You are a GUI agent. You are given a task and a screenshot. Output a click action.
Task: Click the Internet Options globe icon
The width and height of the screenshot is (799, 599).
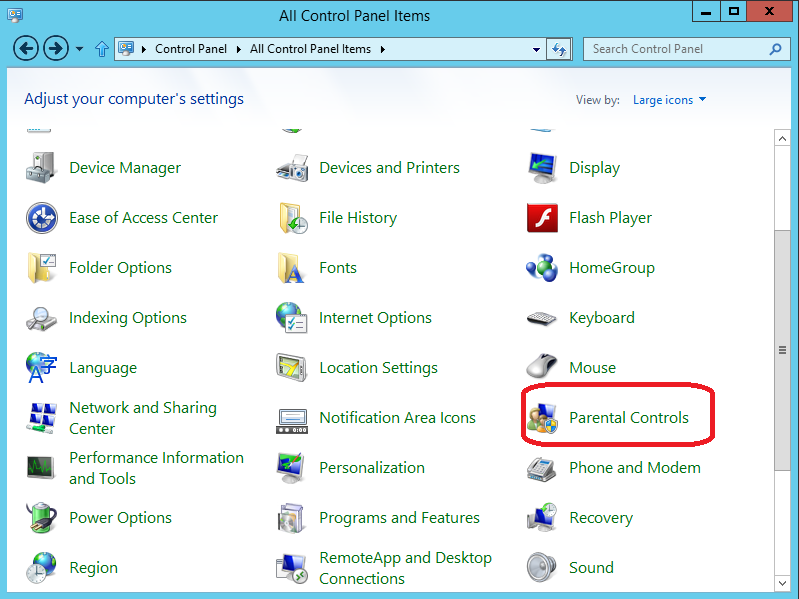click(291, 317)
